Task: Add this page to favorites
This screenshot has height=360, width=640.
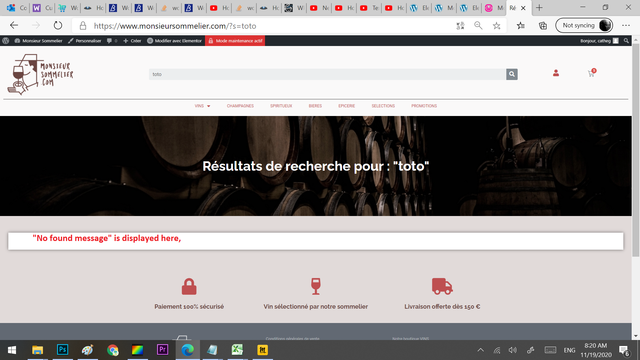Action: tap(496, 26)
